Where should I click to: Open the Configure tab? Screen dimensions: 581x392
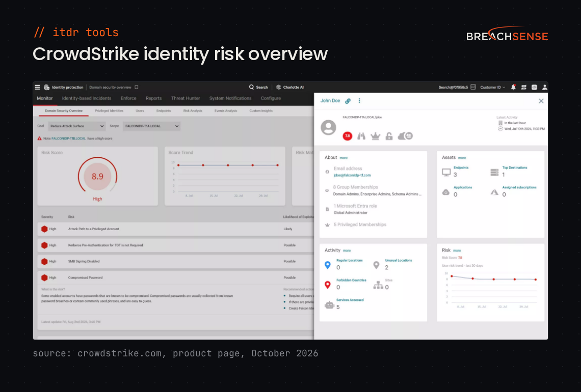271,98
